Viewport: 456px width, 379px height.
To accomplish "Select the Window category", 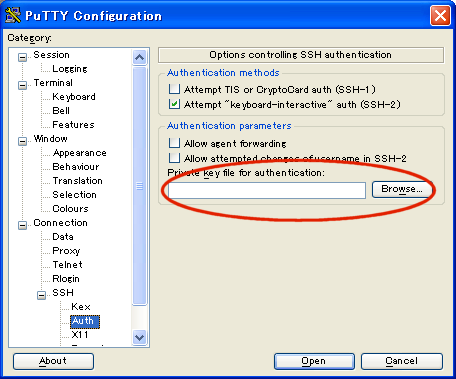I will tap(51, 139).
